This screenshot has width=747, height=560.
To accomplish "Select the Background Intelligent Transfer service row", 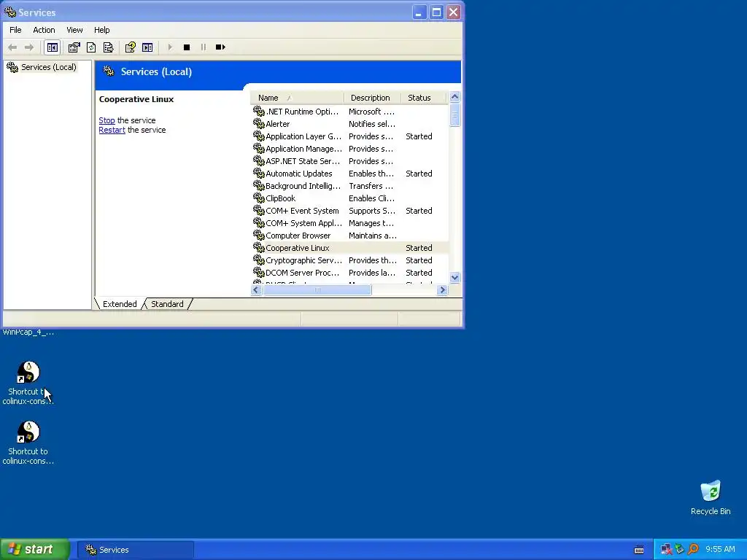I will [349, 186].
